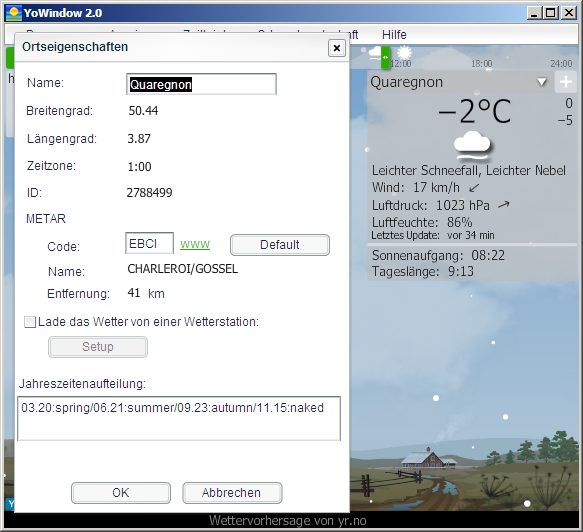Close the Ortseigenschaften dialog
The height and width of the screenshot is (532, 583).
point(337,48)
